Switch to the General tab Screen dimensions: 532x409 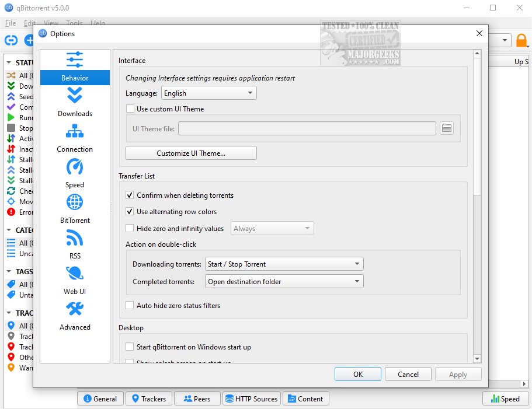click(100, 398)
